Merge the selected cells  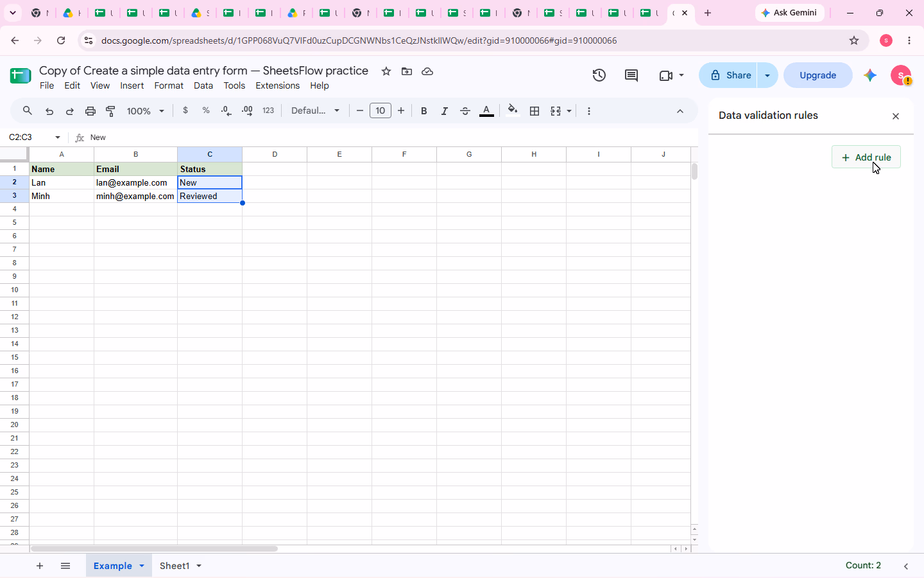[556, 111]
